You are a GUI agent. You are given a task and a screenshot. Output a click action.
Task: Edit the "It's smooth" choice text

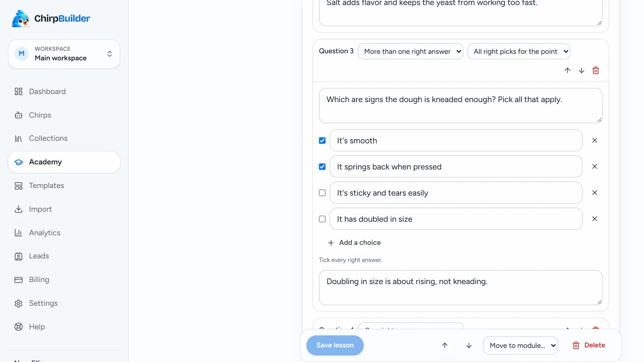[456, 140]
